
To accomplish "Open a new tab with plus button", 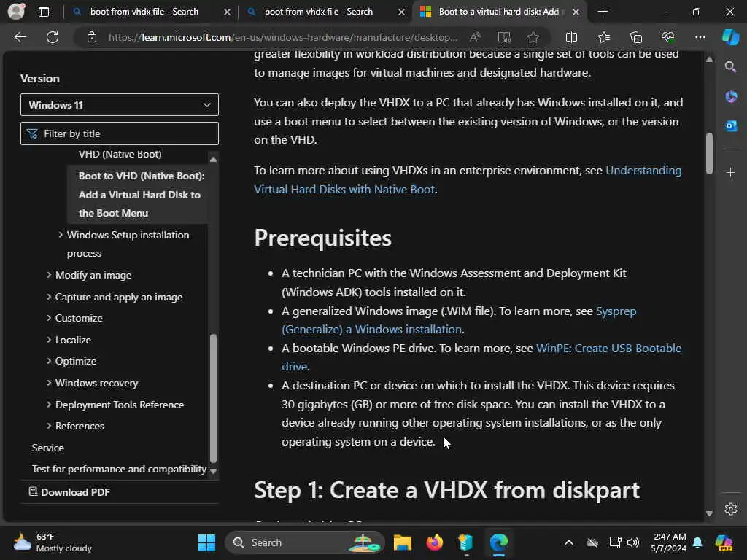I will click(603, 12).
